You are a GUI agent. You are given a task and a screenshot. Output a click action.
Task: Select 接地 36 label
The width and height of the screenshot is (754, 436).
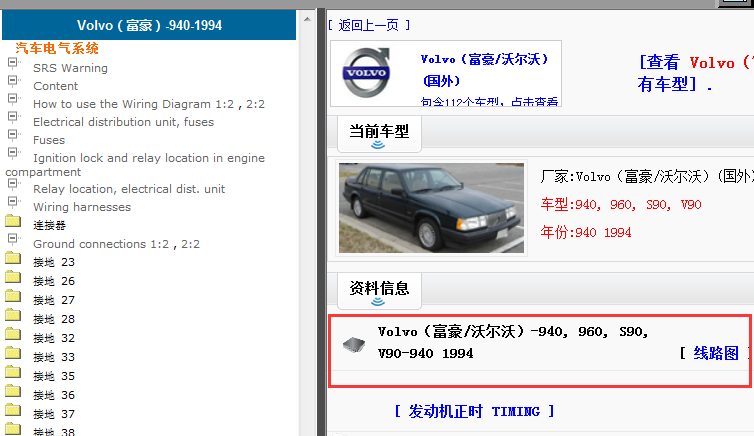54,395
